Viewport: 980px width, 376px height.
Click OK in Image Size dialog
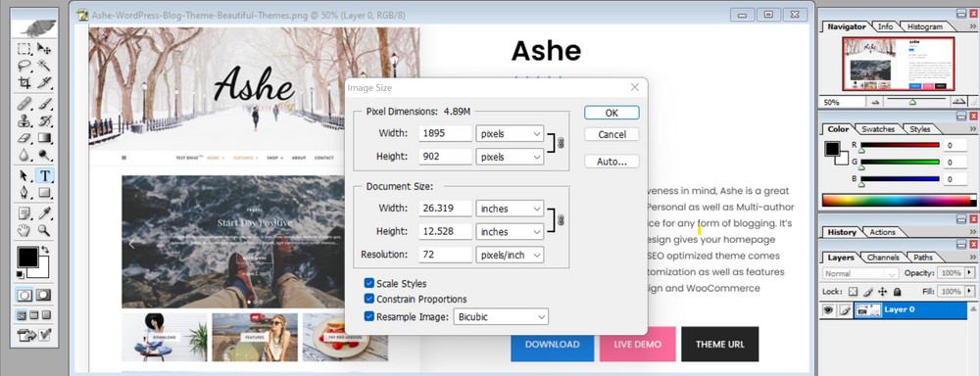pyautogui.click(x=612, y=113)
